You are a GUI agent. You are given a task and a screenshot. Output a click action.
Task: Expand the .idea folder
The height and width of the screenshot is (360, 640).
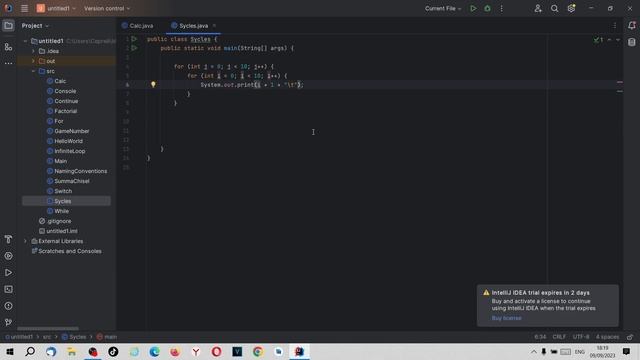33,51
